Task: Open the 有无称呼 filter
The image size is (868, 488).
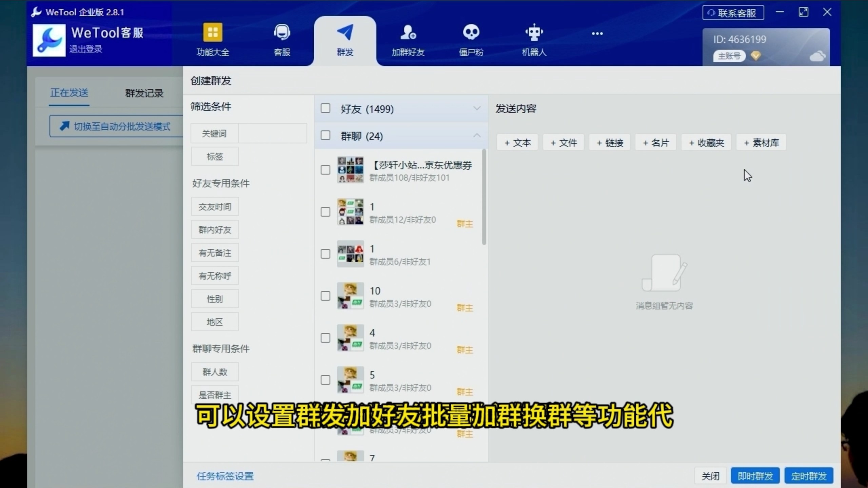Action: click(x=215, y=276)
